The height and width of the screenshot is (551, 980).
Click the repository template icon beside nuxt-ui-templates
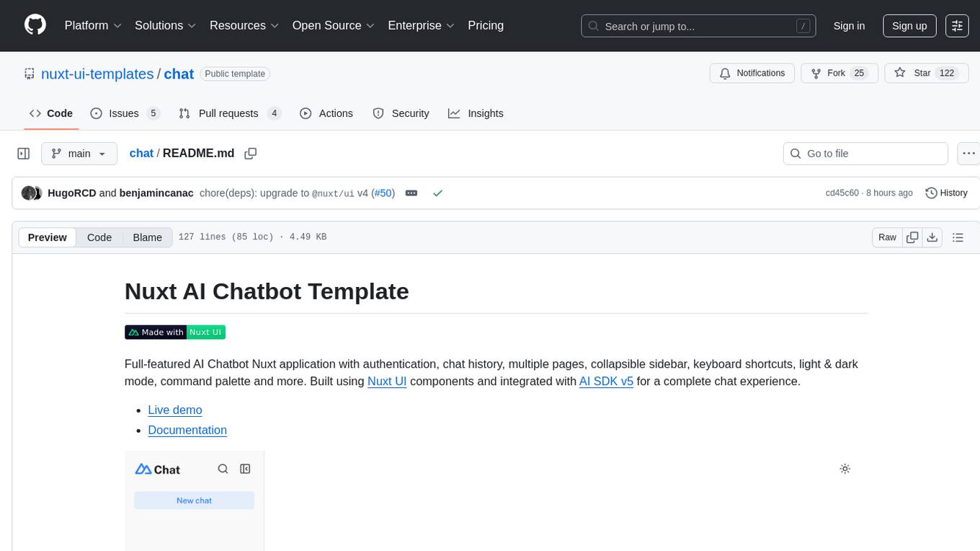[30, 74]
